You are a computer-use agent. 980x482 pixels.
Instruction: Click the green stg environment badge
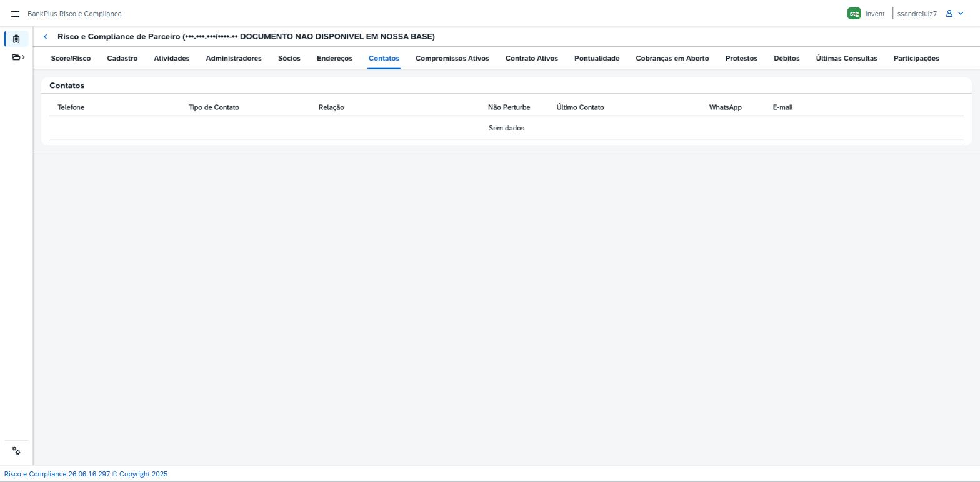(x=854, y=14)
